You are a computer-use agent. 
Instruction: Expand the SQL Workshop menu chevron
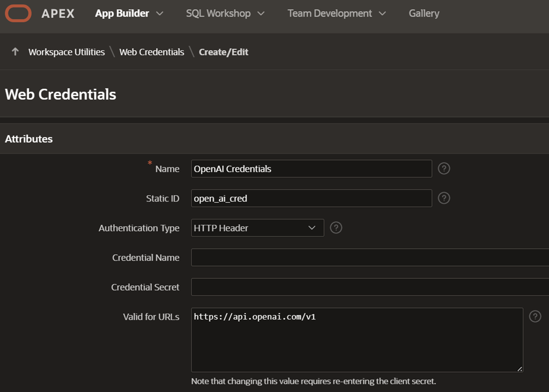click(x=261, y=13)
